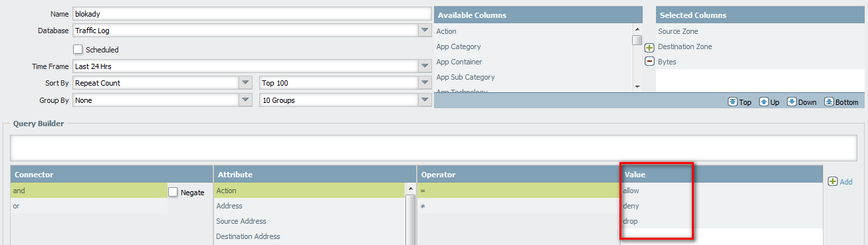Image resolution: width=868 pixels, height=245 pixels.
Task: Open the Time Frame dropdown
Action: pyautogui.click(x=424, y=66)
